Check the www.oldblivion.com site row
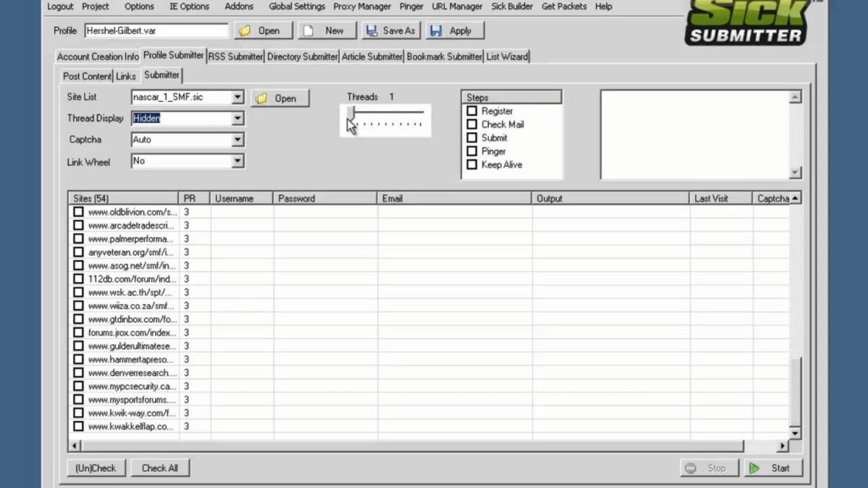The width and height of the screenshot is (868, 488). (79, 212)
